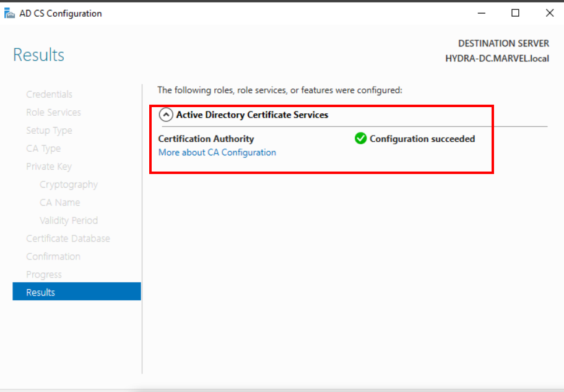The image size is (564, 392).
Task: Select the Private Key step
Action: click(49, 166)
